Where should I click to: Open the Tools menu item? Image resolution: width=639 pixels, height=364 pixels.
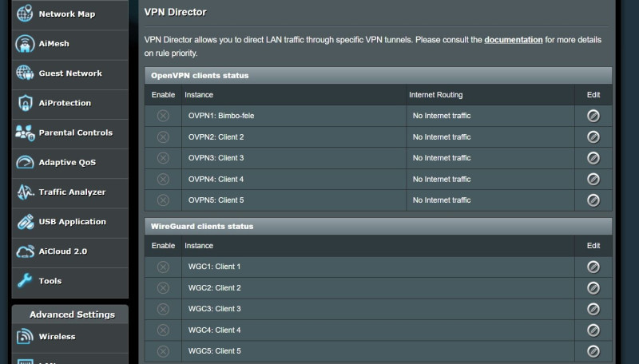coord(50,281)
